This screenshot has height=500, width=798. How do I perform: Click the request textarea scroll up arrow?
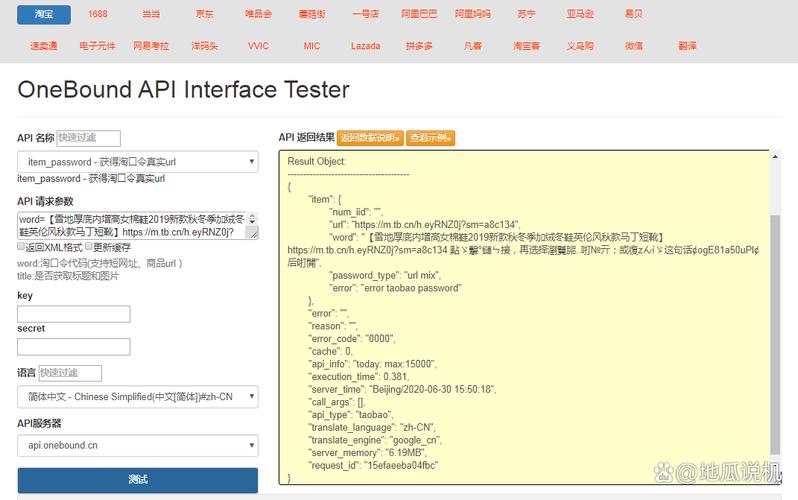tap(252, 216)
